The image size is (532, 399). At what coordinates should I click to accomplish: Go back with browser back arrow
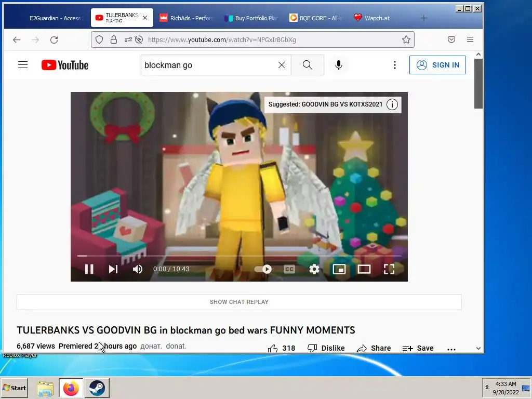tap(17, 39)
